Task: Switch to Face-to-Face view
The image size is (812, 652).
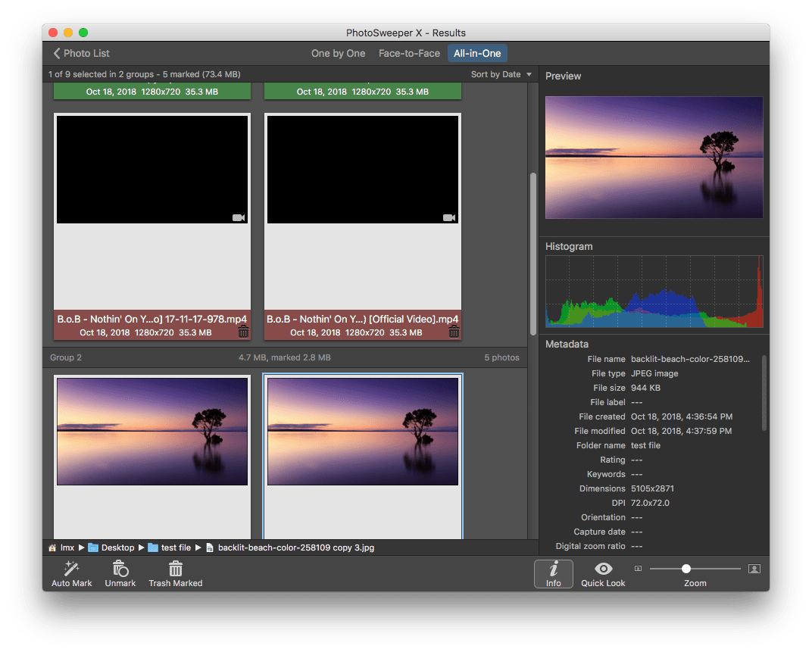Action: pos(409,53)
